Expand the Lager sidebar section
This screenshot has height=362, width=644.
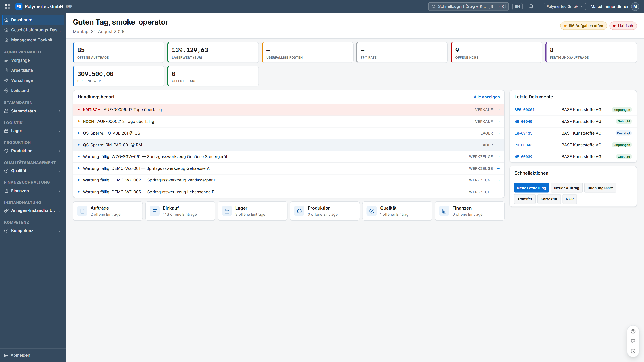tap(32, 131)
